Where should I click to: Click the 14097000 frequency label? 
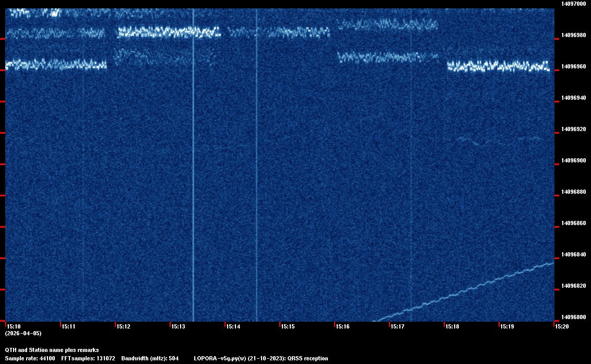tap(573, 4)
